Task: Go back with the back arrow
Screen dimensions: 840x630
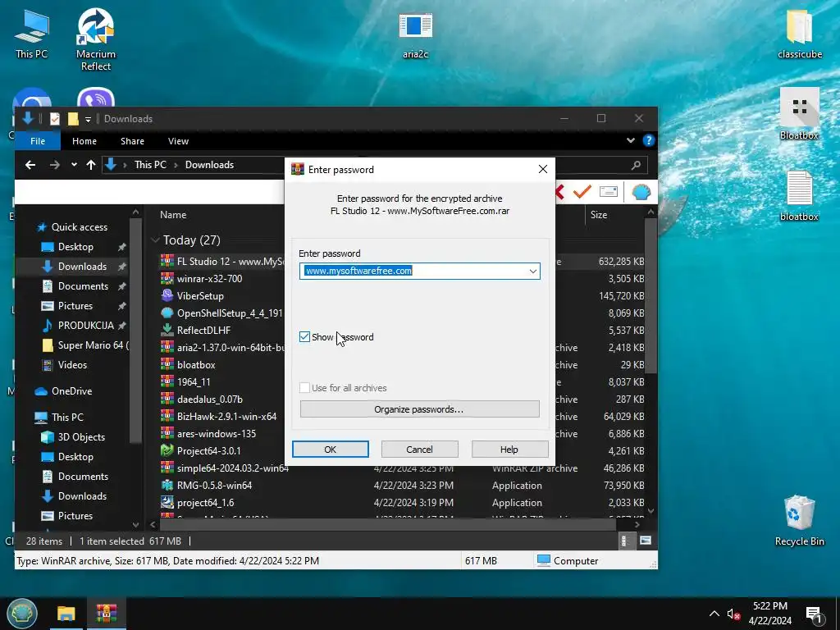Action: [30, 165]
